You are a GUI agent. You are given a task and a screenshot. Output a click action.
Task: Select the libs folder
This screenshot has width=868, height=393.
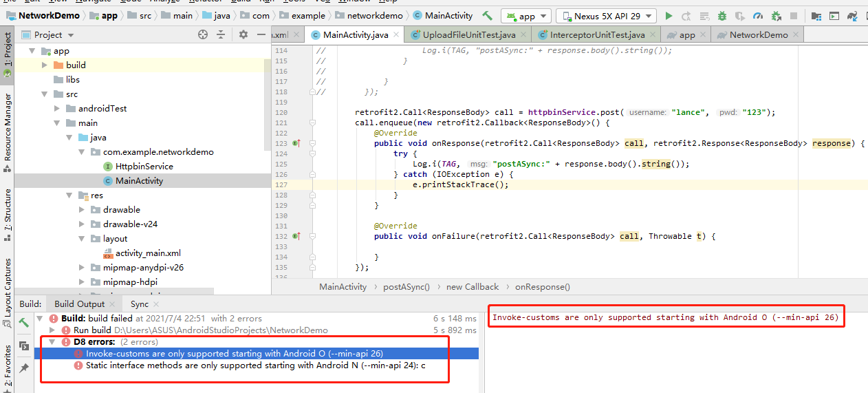click(x=73, y=80)
